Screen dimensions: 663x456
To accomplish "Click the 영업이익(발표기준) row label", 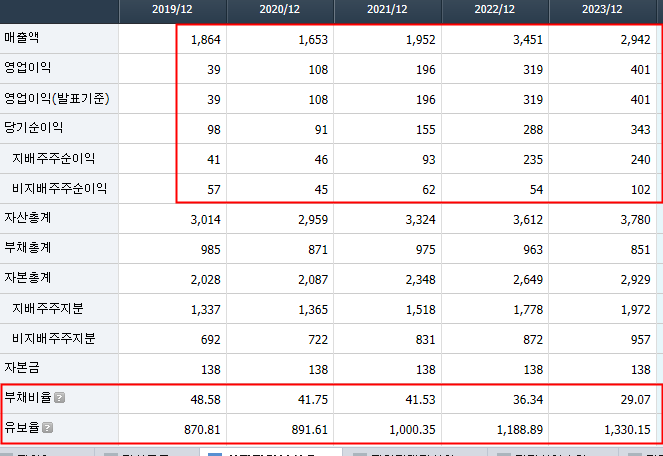I will [x=57, y=99].
